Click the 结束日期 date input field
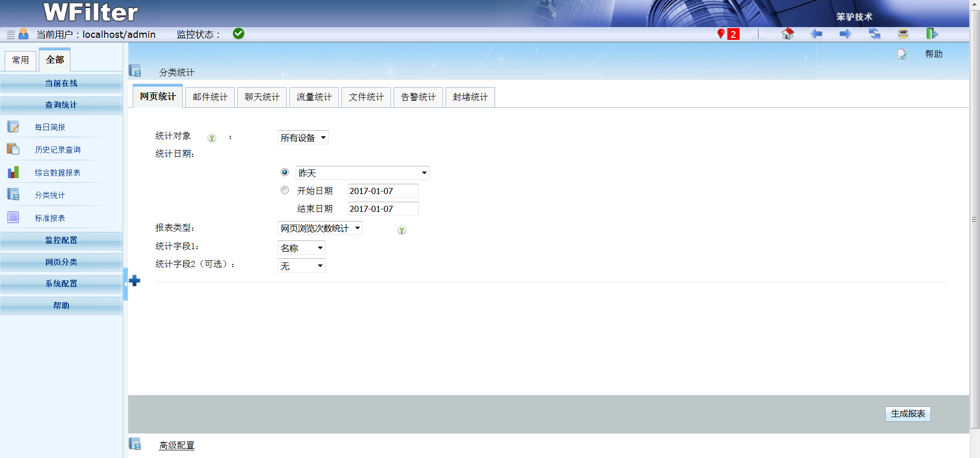980x458 pixels. click(x=383, y=209)
